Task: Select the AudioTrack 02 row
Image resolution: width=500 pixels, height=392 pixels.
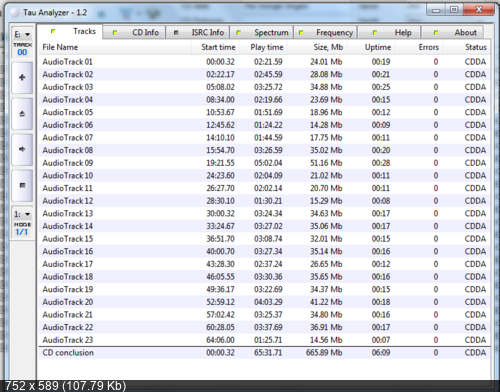Action: [264, 74]
